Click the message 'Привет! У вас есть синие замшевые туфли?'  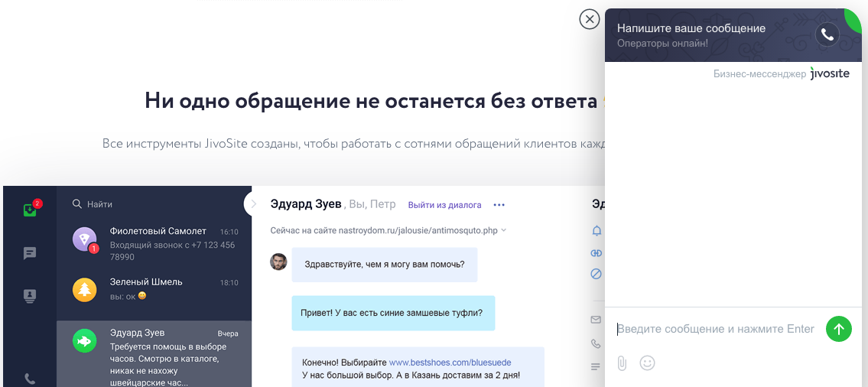[394, 313]
